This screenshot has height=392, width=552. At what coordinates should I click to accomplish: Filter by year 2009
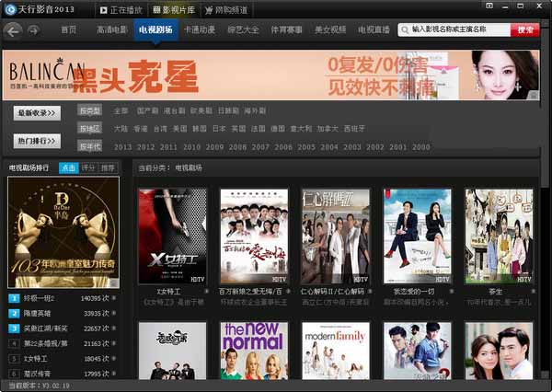pos(214,147)
